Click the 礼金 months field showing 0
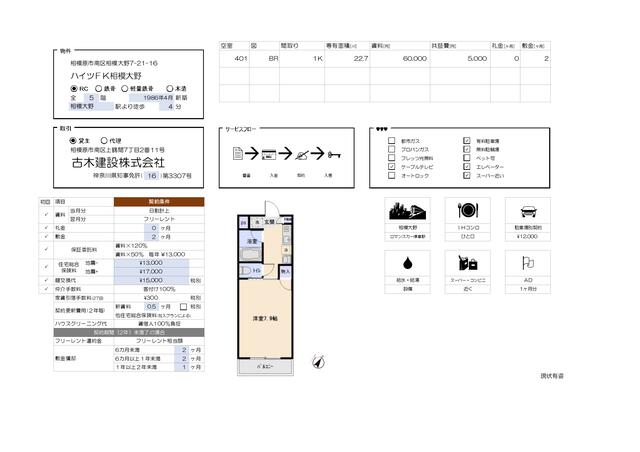The height and width of the screenshot is (452, 640). click(x=151, y=228)
